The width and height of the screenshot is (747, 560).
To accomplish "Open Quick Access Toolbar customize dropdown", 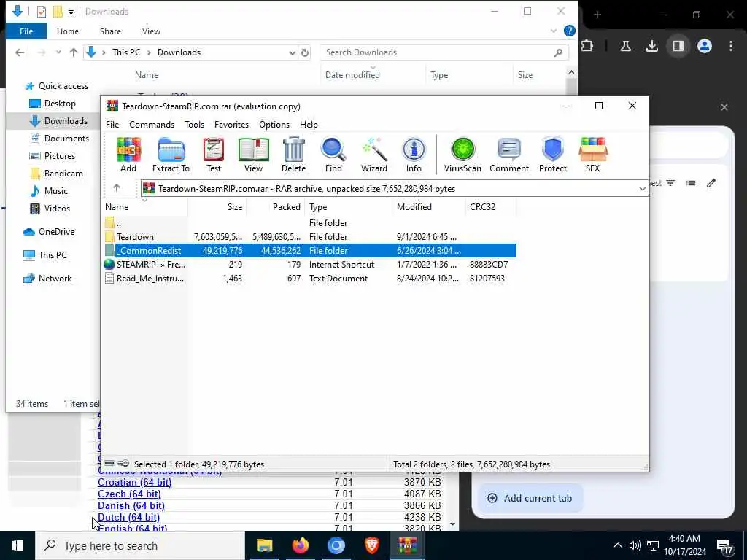I will [71, 12].
